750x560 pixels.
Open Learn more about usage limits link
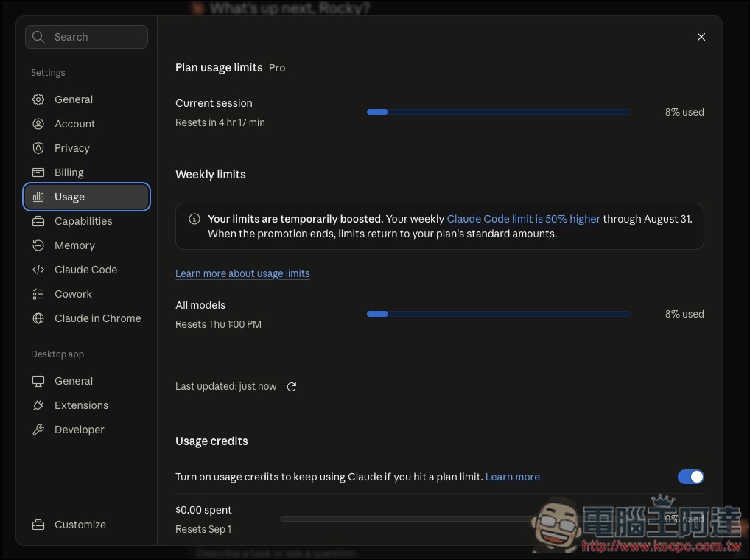coord(242,273)
